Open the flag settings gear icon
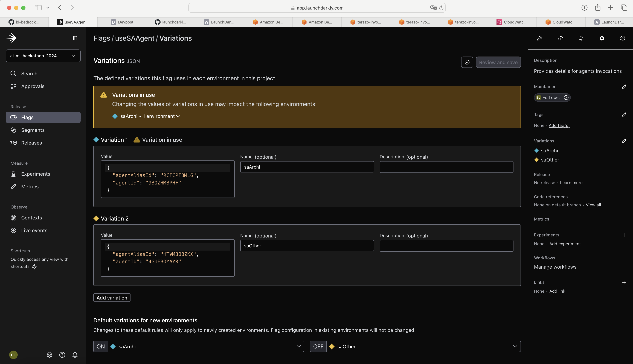This screenshot has width=633, height=364. pos(602,38)
